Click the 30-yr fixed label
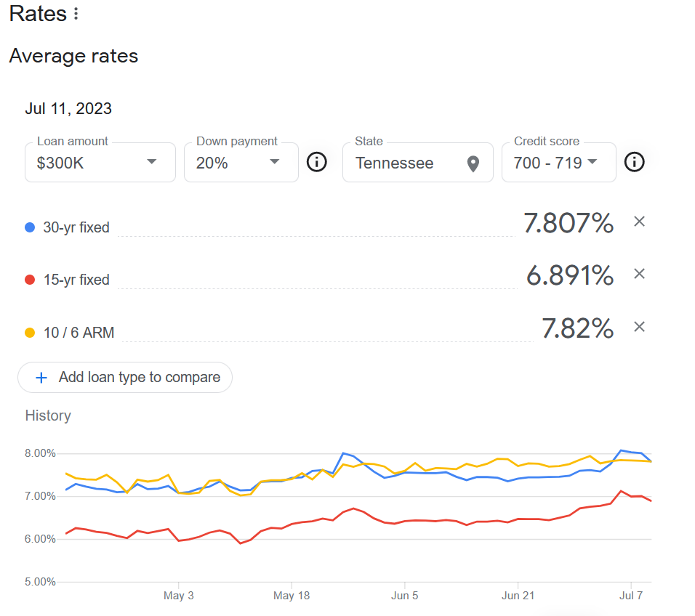Screen dimensions: 695x616 point(76,227)
